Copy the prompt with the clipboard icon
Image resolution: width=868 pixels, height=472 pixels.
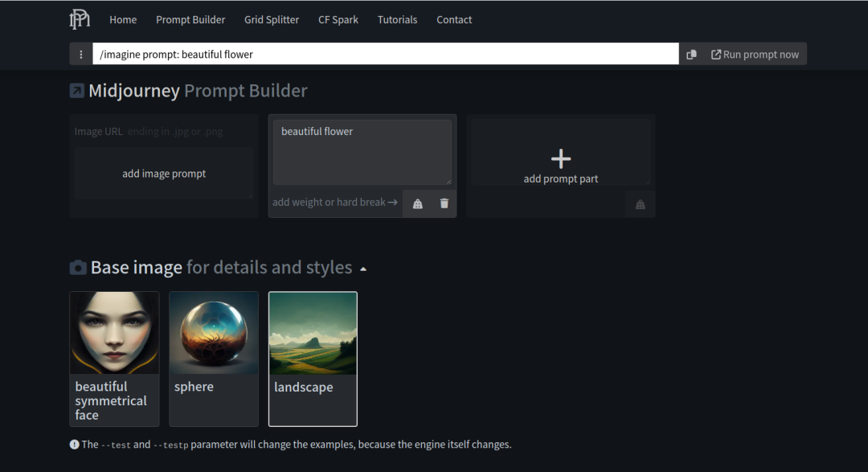(x=691, y=55)
